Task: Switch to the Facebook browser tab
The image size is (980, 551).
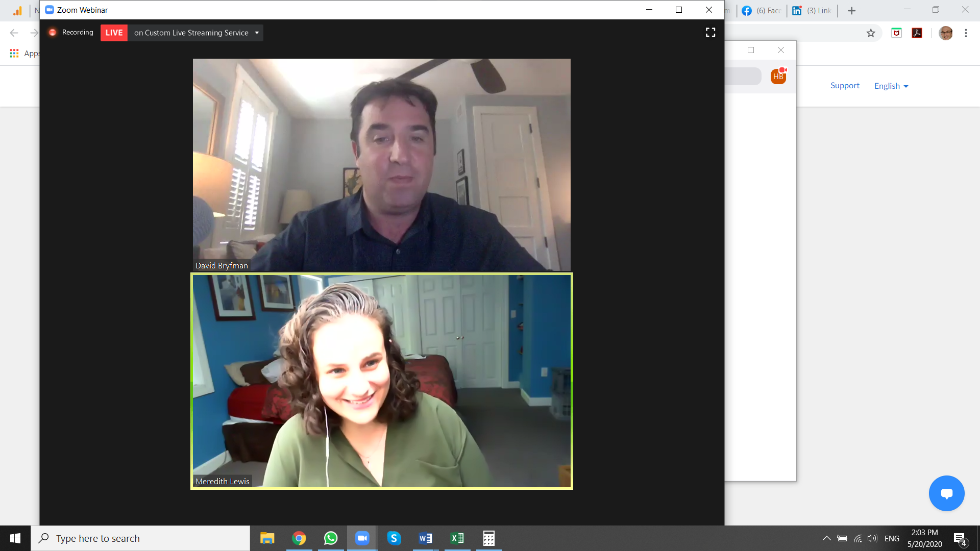Action: coord(762,11)
